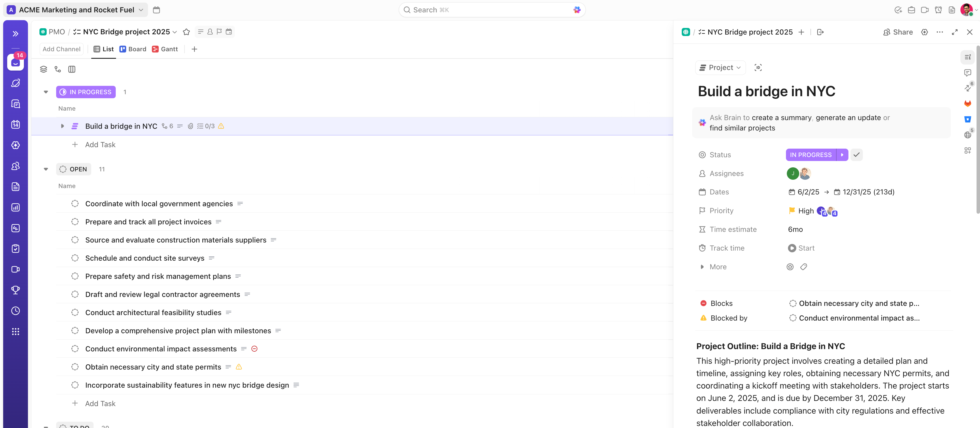Open the Calendar icon in the sidebar
The image size is (980, 428).
(x=15, y=124)
